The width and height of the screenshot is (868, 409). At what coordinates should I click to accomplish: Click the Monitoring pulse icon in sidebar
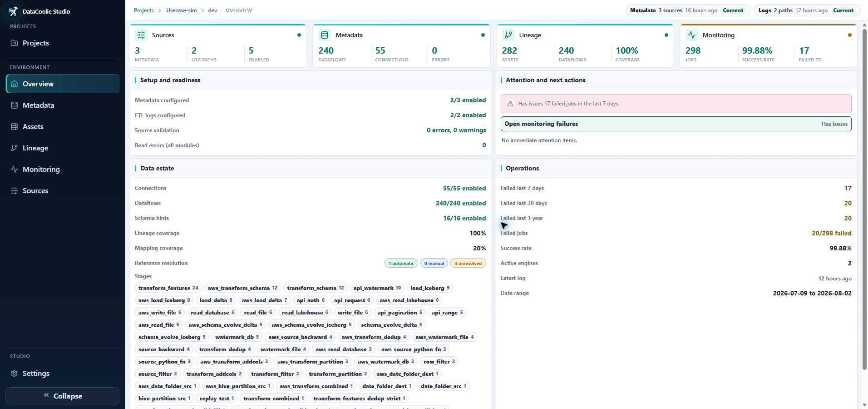[x=14, y=170]
